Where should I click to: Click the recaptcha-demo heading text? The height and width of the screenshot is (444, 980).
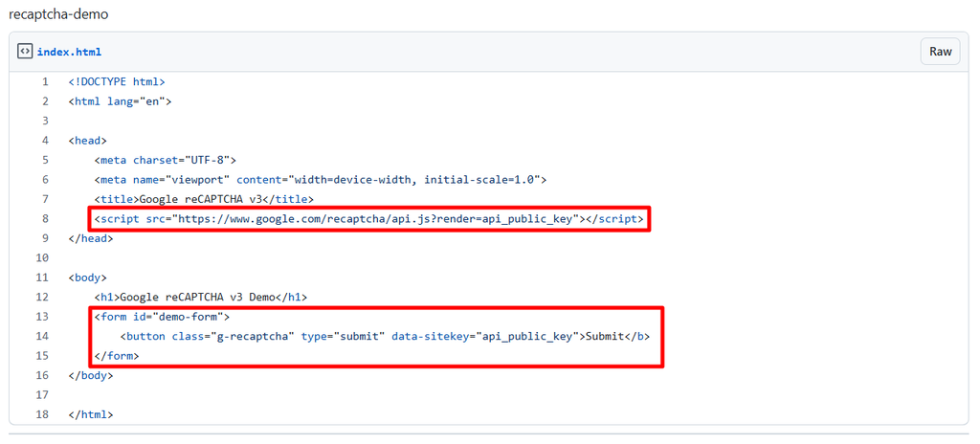[58, 13]
